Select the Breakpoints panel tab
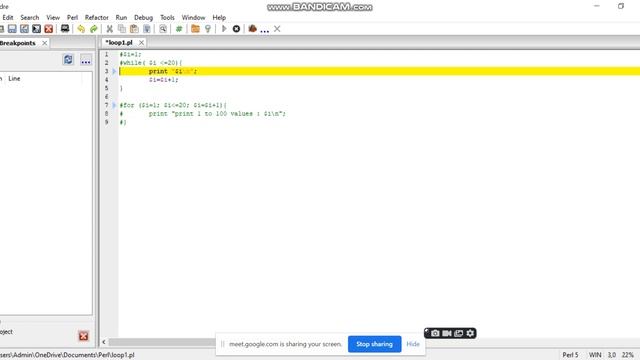 pos(18,43)
